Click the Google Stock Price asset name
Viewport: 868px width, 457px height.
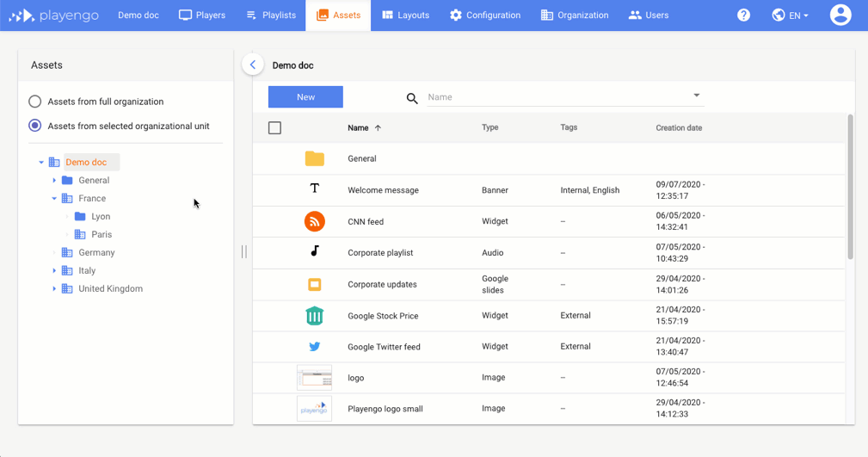pos(383,316)
